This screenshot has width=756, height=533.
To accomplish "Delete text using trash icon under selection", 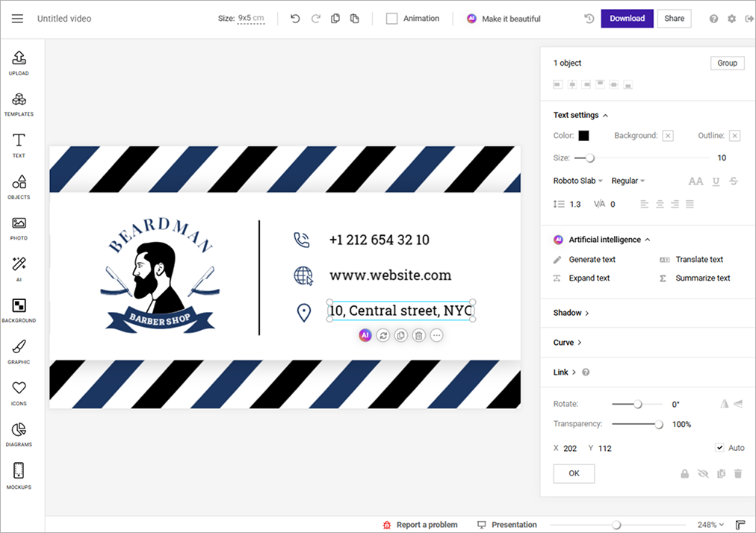I will [x=419, y=335].
